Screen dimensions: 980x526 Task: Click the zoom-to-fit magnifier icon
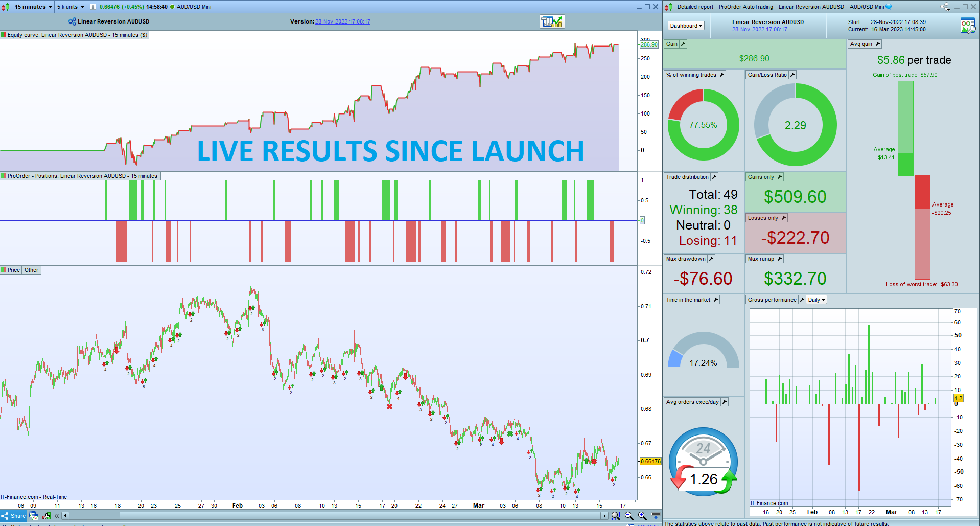616,516
